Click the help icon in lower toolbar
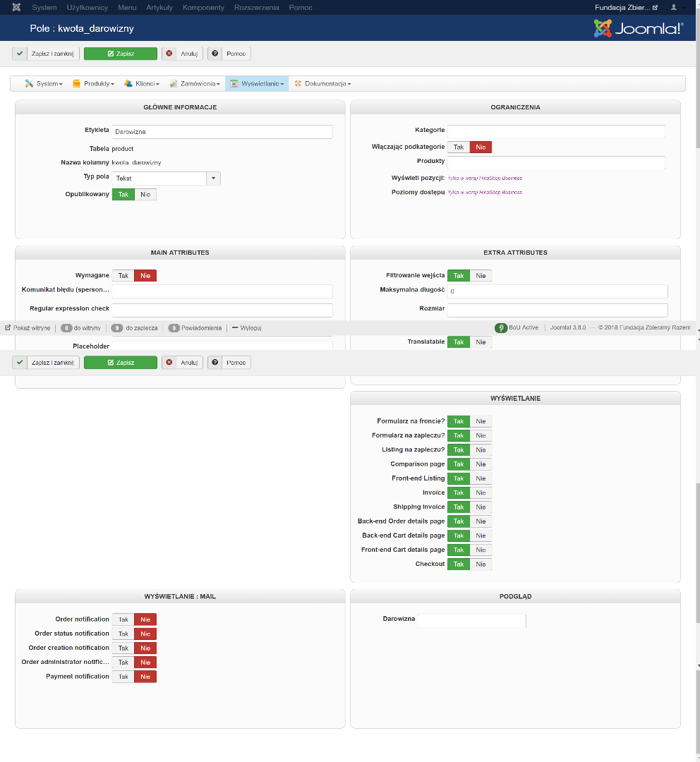The image size is (700, 762). [215, 363]
